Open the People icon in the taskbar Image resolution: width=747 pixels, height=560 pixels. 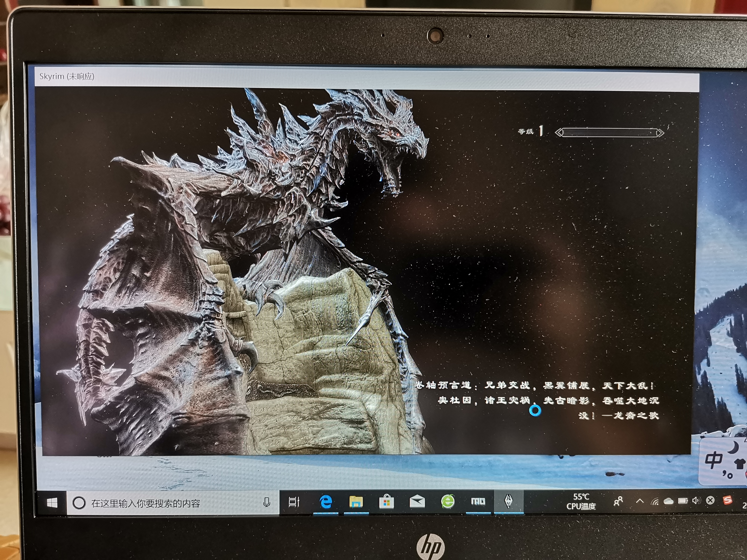click(x=618, y=501)
